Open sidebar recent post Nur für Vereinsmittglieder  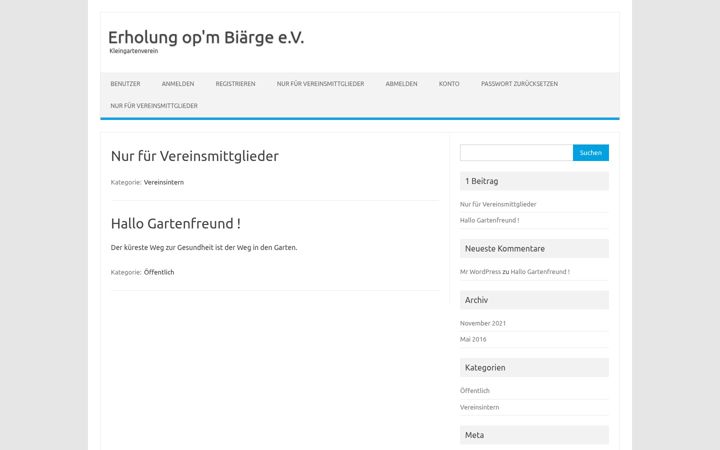pos(498,204)
